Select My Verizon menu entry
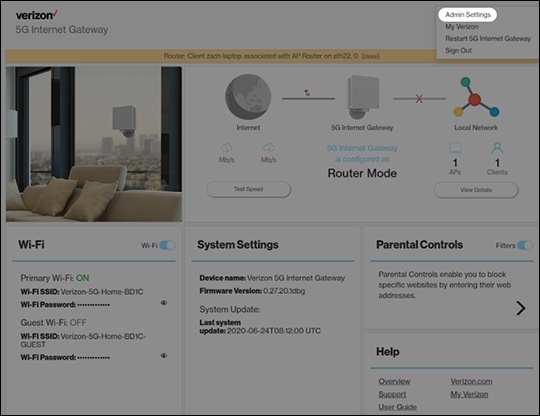 tap(461, 27)
